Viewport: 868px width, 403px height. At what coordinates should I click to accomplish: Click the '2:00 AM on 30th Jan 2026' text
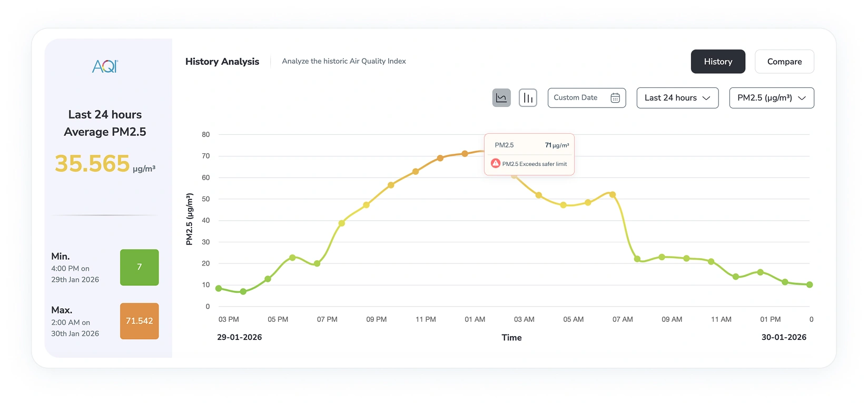click(75, 328)
